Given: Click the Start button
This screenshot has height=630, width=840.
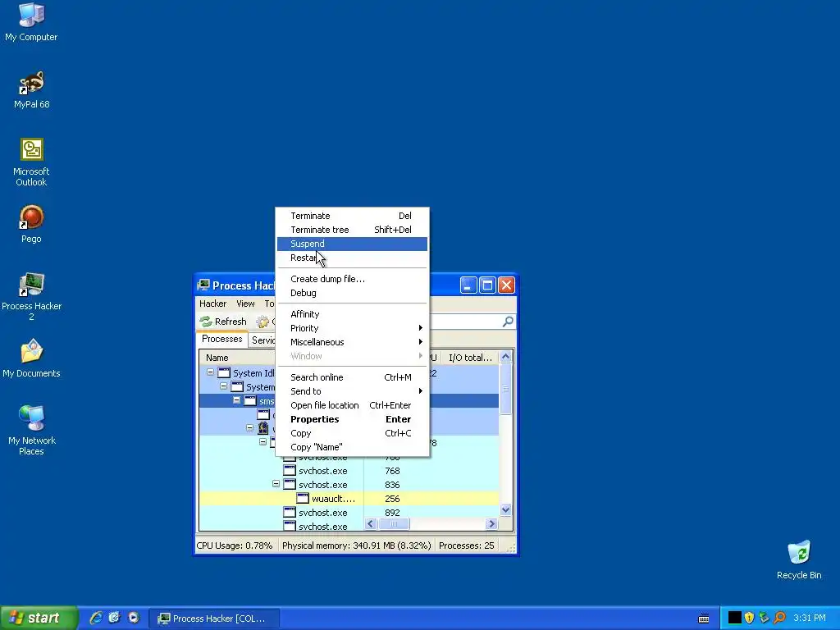Looking at the screenshot, I should [x=39, y=618].
